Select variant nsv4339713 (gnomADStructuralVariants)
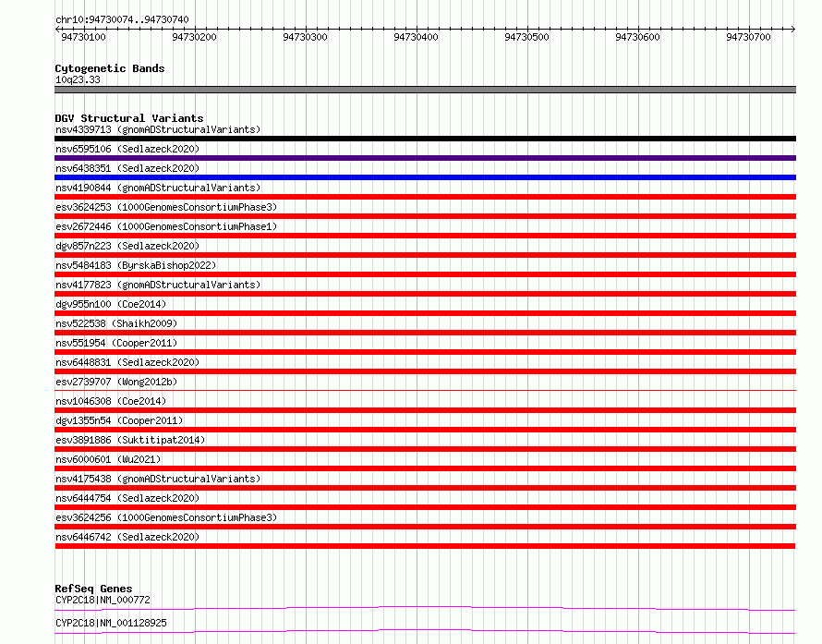Image resolution: width=822 pixels, height=644 pixels. [158, 129]
